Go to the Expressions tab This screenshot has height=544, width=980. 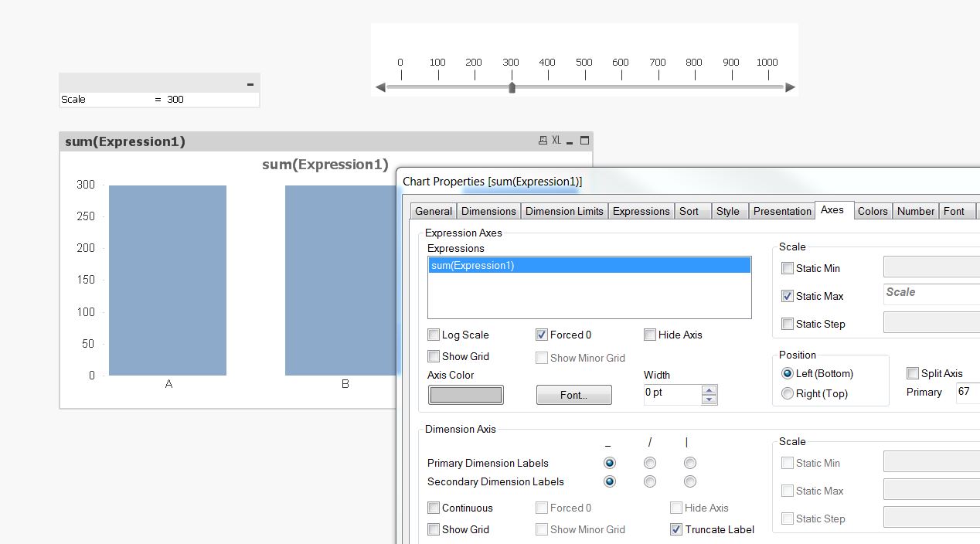pyautogui.click(x=641, y=211)
